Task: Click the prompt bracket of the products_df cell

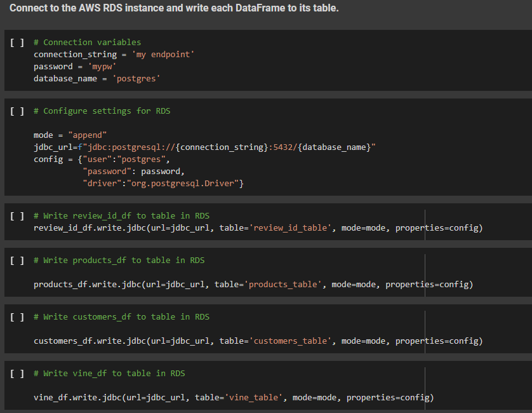Action: [17, 259]
